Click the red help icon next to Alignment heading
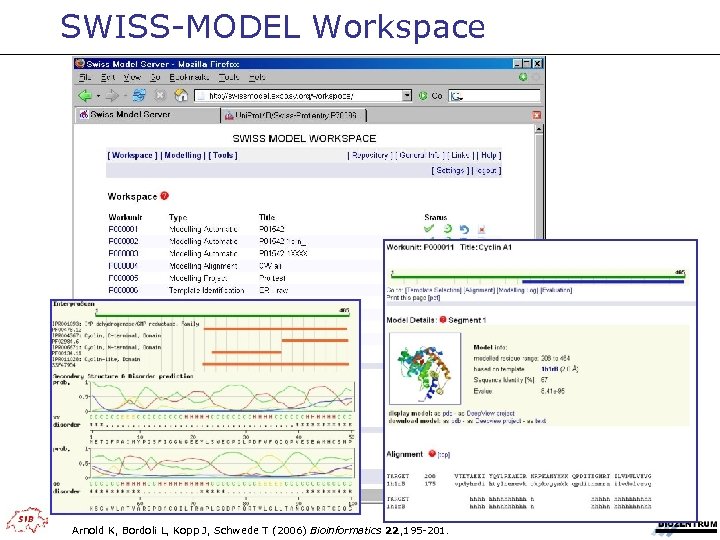The width and height of the screenshot is (720, 540). tap(432, 454)
